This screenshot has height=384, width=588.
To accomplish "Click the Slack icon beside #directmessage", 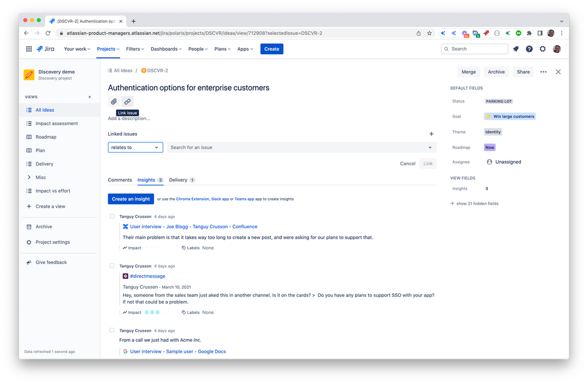I will (x=125, y=276).
